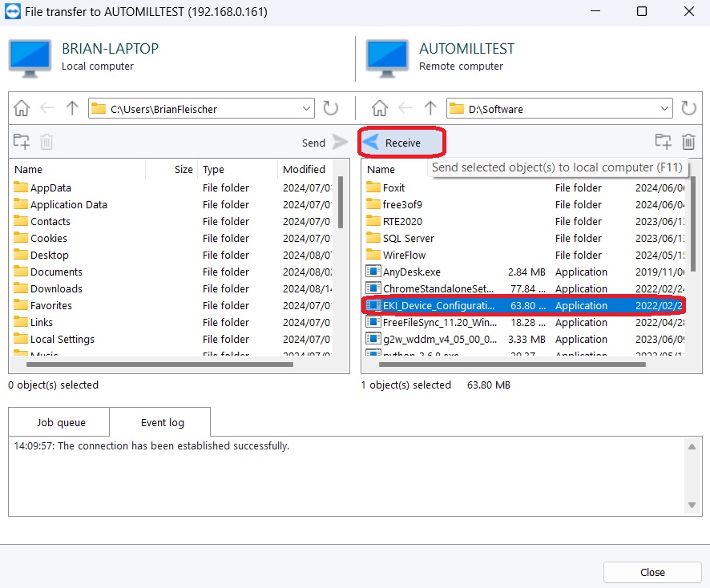Sort local files by Size column
Screen dimensions: 710x588
point(171,170)
